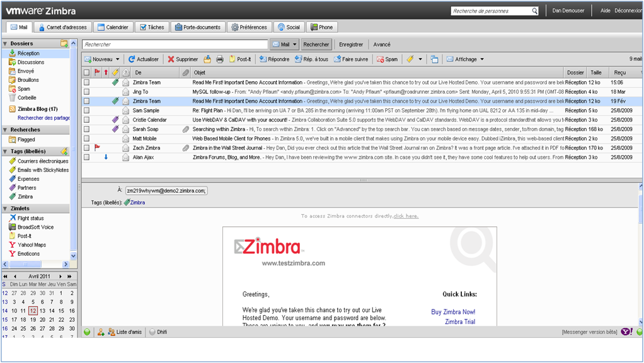Switch to the Carnet d'adresses tab
Image resolution: width=644 pixels, height=363 pixels.
pos(63,27)
